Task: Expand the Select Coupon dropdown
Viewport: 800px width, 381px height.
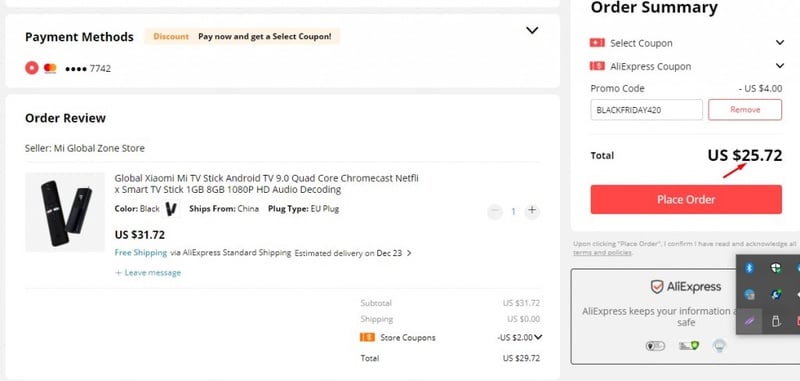Action: click(780, 43)
